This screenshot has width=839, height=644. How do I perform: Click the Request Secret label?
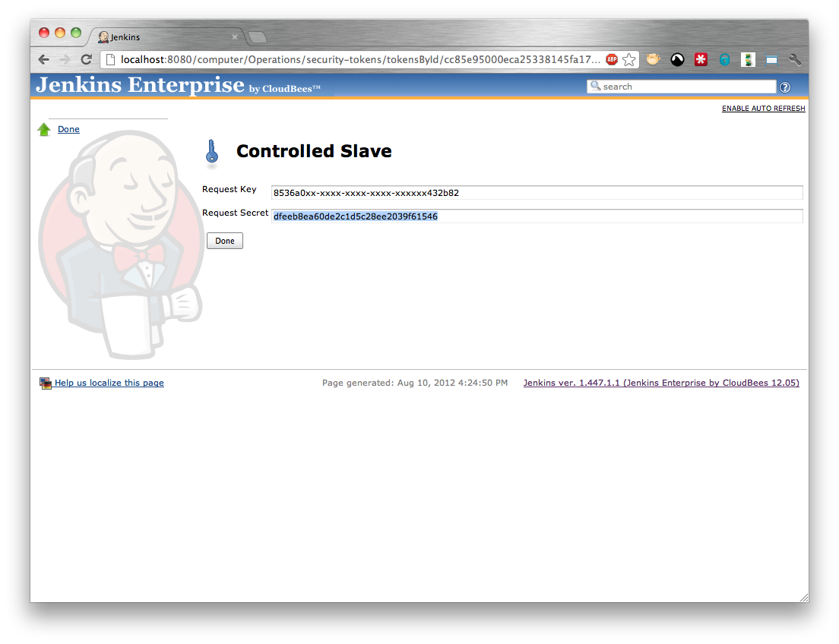(235, 213)
